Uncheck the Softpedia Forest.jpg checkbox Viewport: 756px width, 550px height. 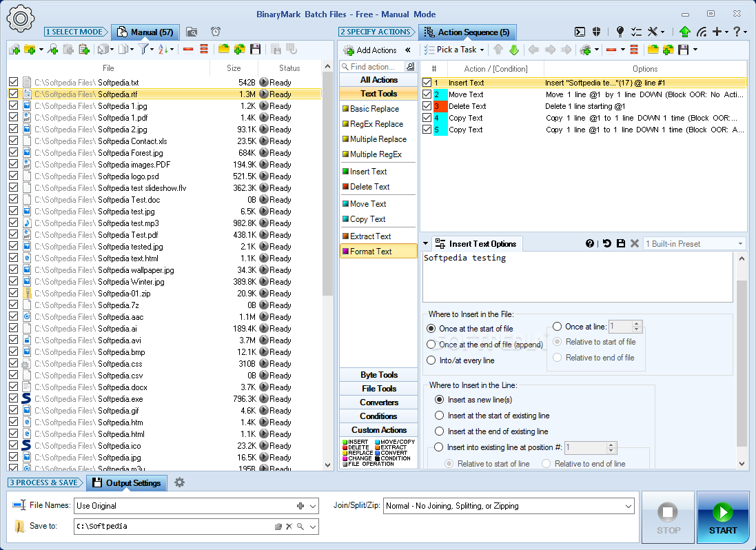[x=14, y=153]
